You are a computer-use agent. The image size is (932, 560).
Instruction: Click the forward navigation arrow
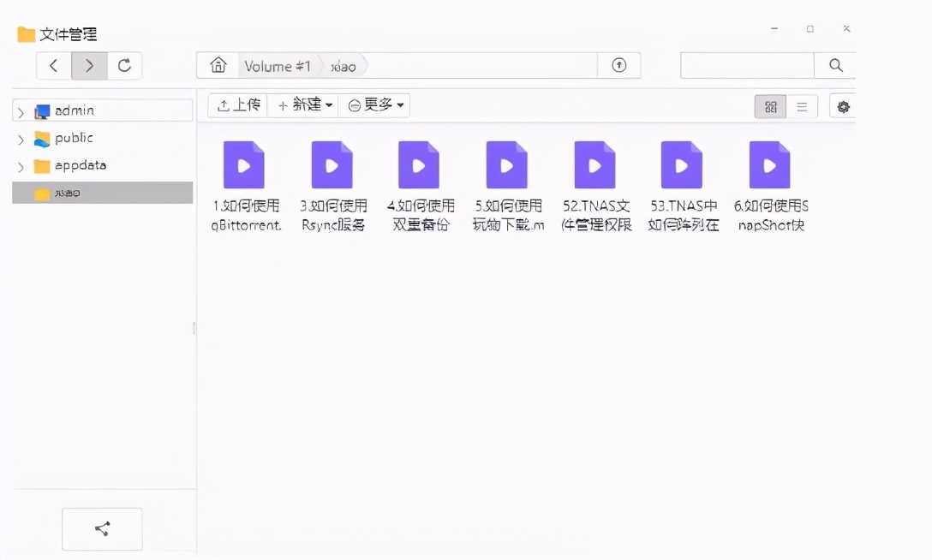click(x=89, y=65)
